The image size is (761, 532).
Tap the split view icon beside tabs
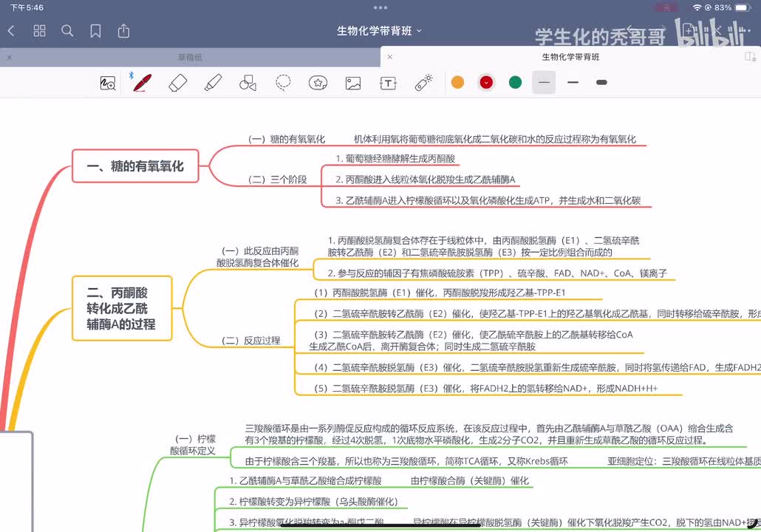pos(751,57)
